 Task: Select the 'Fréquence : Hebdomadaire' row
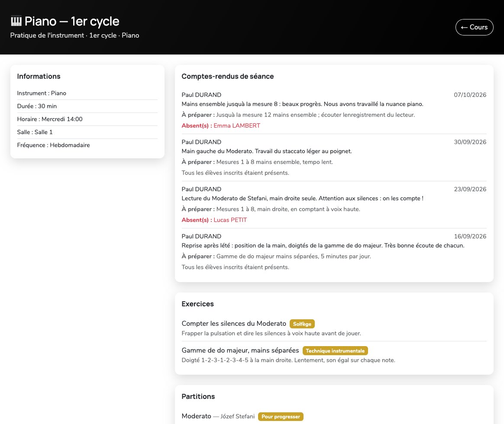click(87, 145)
